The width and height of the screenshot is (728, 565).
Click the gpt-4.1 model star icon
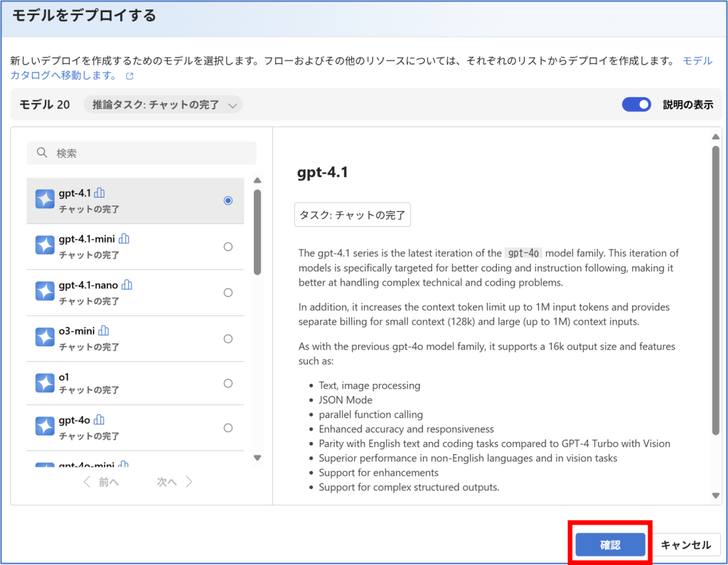(45, 199)
